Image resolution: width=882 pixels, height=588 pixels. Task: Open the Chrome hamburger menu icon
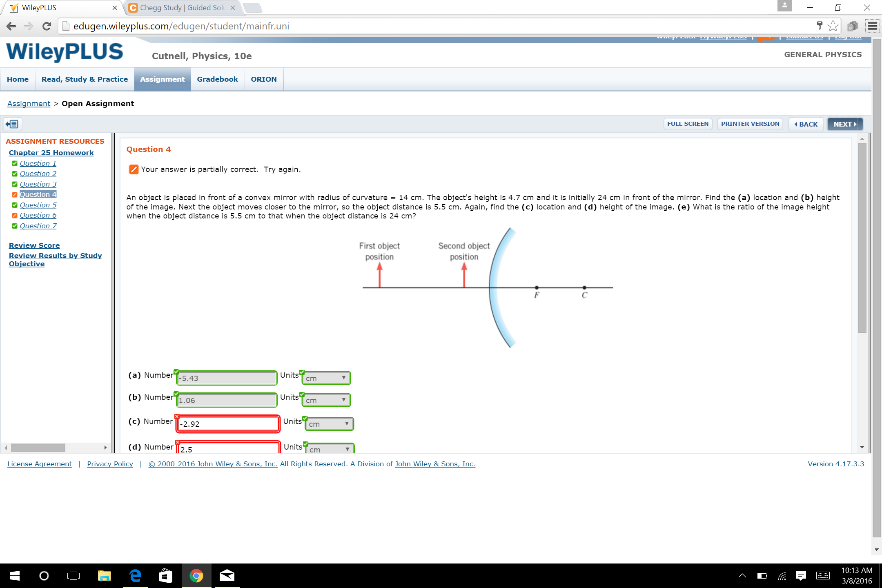873,27
